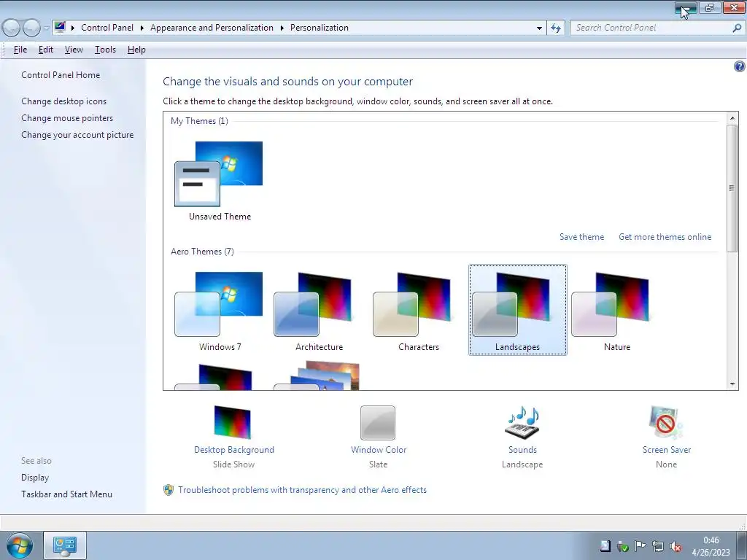Viewport: 747px width, 560px height.
Task: Open the Tools menu
Action: (x=105, y=50)
